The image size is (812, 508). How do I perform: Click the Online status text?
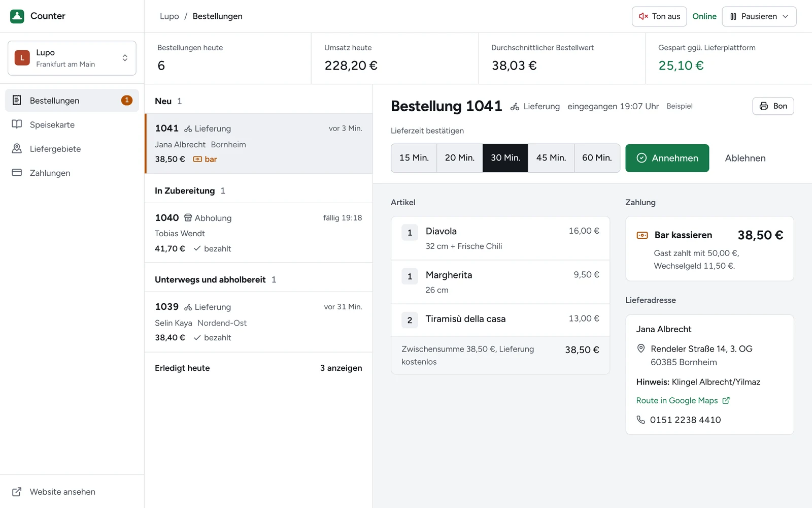[x=704, y=16]
